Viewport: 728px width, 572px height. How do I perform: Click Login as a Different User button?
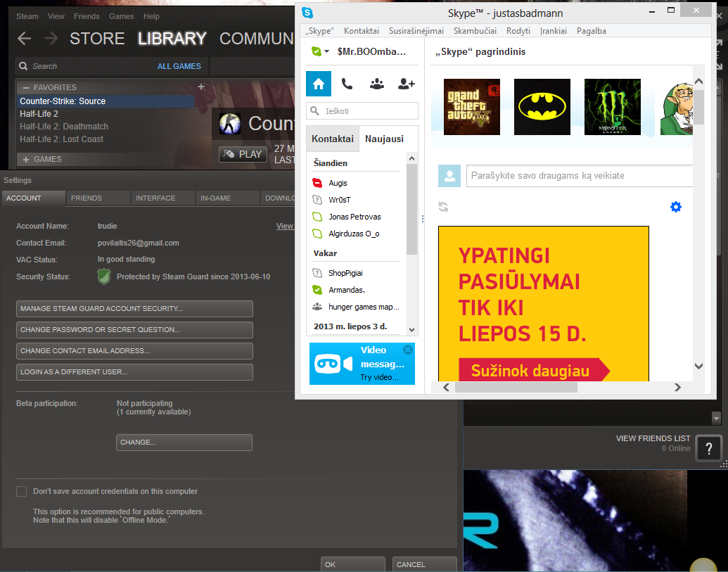point(134,372)
